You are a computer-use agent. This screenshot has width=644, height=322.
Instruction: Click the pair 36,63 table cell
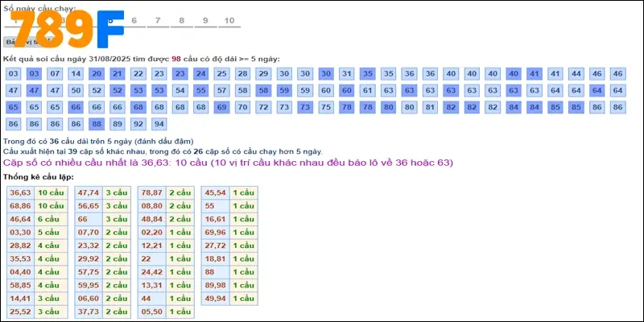20,192
